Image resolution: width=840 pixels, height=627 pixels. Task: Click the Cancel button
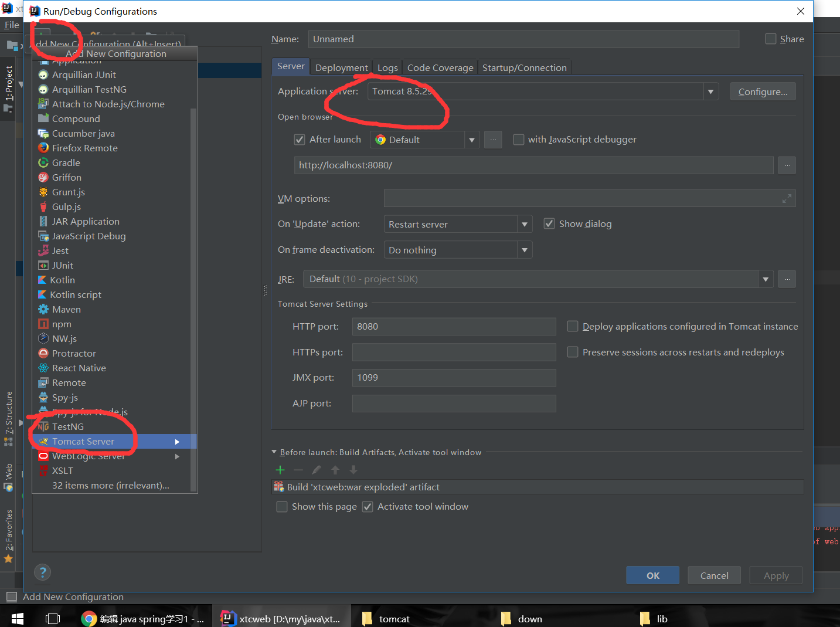pyautogui.click(x=714, y=575)
